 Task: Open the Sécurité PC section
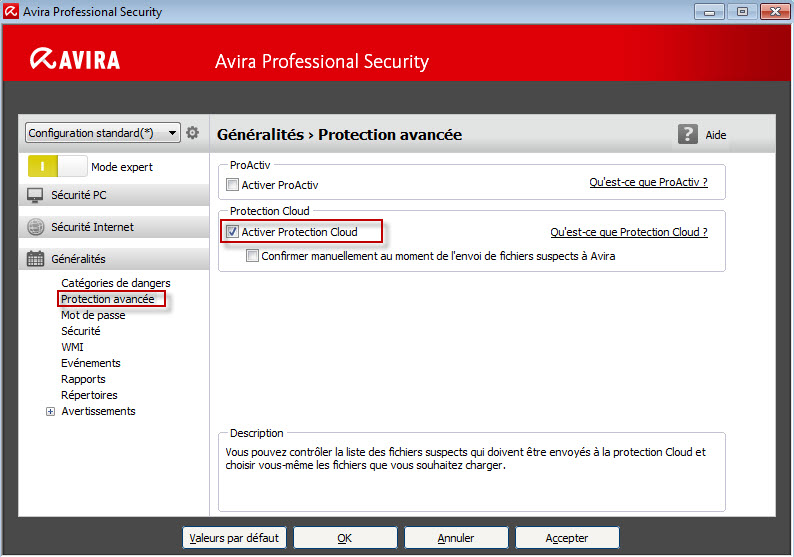(x=114, y=195)
